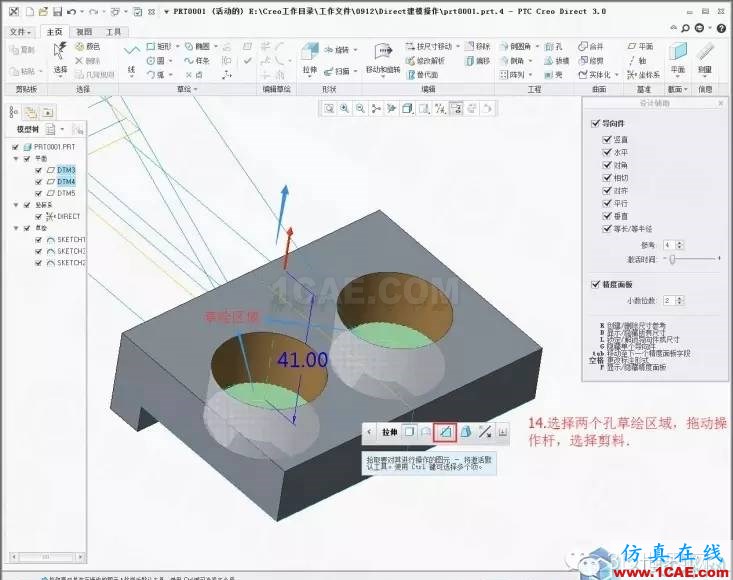Toggle the 等长/等半径 guide checkbox

[607, 229]
